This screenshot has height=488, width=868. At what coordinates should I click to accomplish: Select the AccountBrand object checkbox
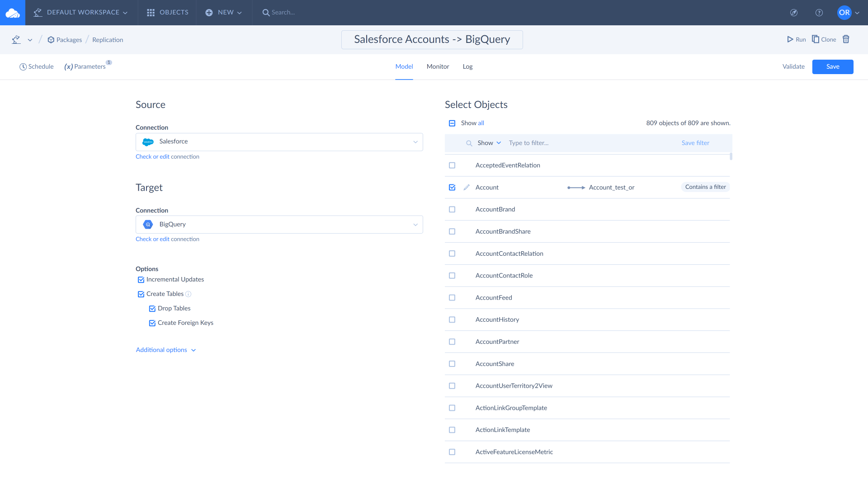click(x=452, y=209)
